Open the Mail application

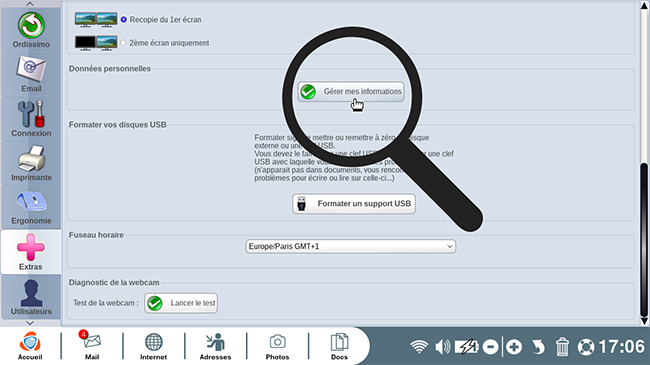coord(92,346)
